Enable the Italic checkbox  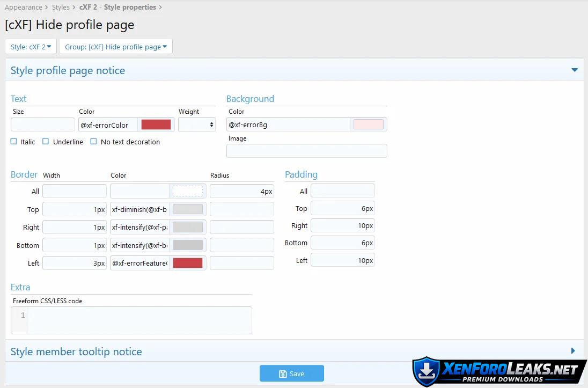[x=14, y=142]
